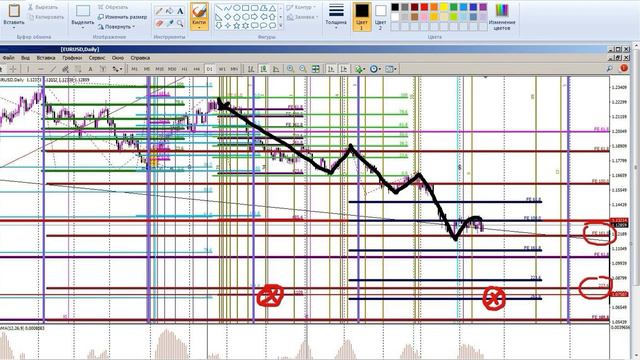Open the Заливка fill dropdown
Screen dimensions: 640x360
[302, 17]
